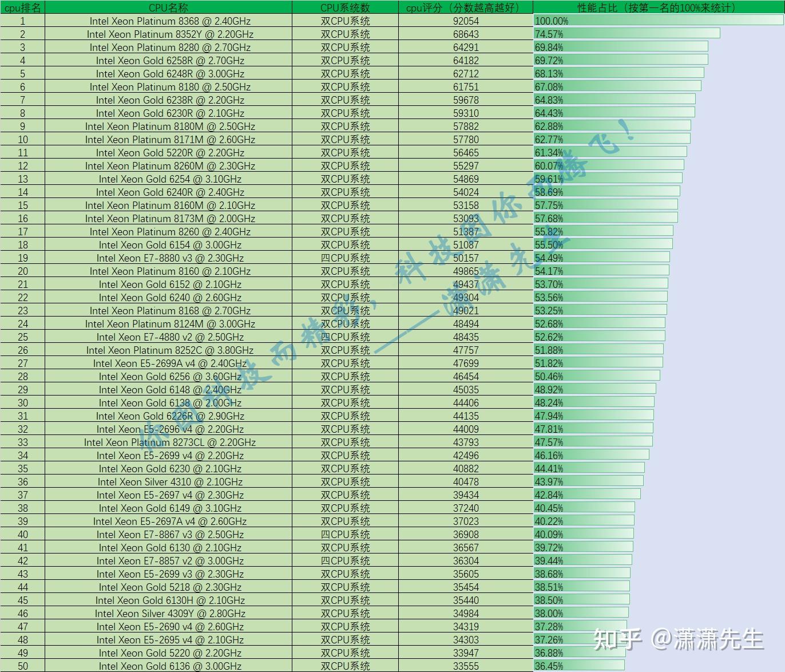This screenshot has width=785, height=672.
Task: Click the "cpu排名" column header
Action: click(22, 7)
